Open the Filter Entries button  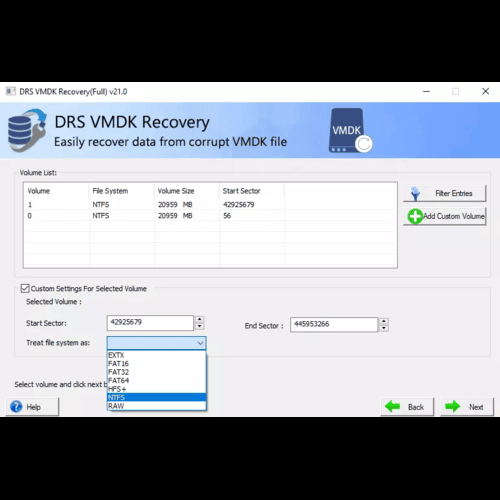(x=445, y=194)
